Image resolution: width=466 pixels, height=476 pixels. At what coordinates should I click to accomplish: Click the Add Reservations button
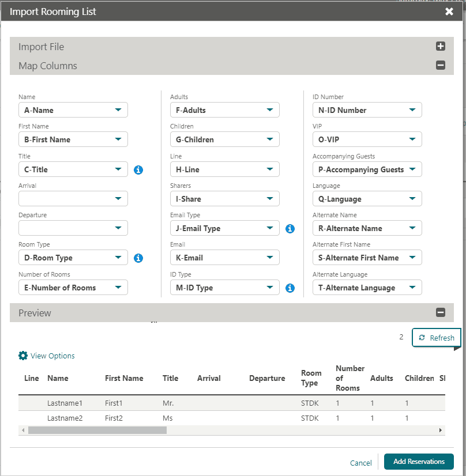point(419,462)
